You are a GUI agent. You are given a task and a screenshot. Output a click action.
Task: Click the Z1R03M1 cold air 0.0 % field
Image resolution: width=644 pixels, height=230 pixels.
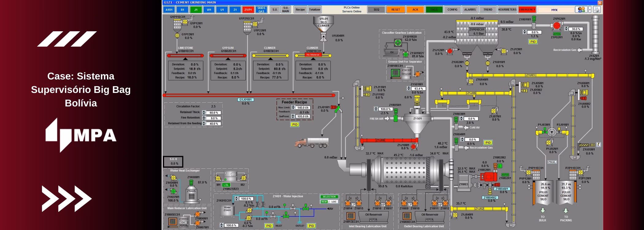(471, 119)
